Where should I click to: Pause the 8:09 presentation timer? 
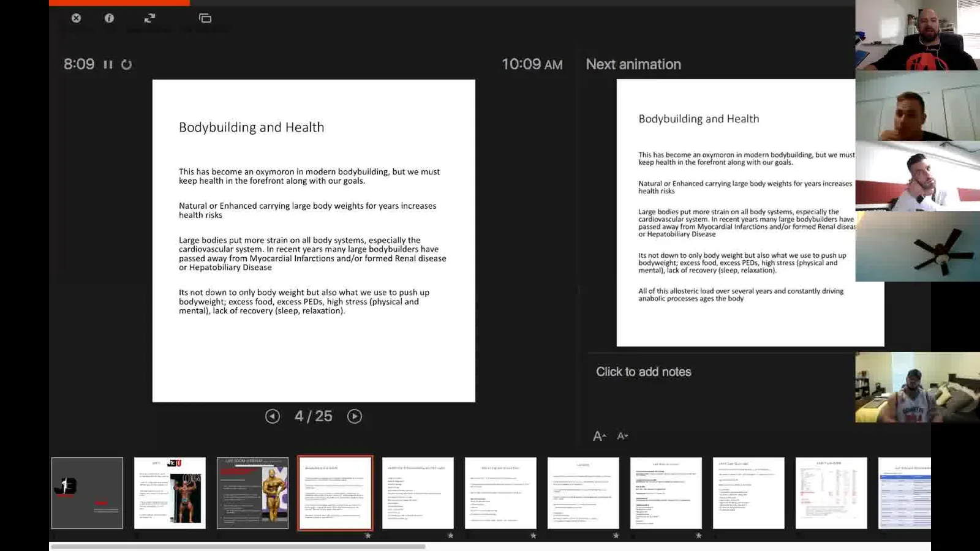[x=108, y=64]
